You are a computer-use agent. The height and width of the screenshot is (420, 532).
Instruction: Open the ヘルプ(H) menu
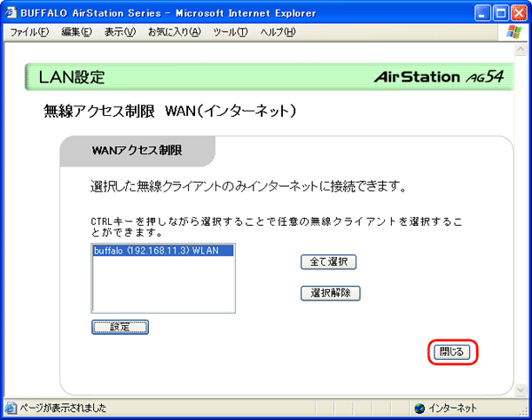[278, 32]
